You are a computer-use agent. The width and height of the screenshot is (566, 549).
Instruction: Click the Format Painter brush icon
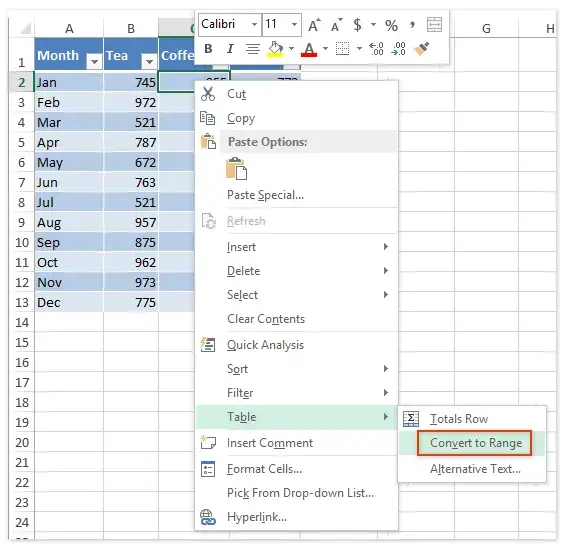(x=422, y=49)
